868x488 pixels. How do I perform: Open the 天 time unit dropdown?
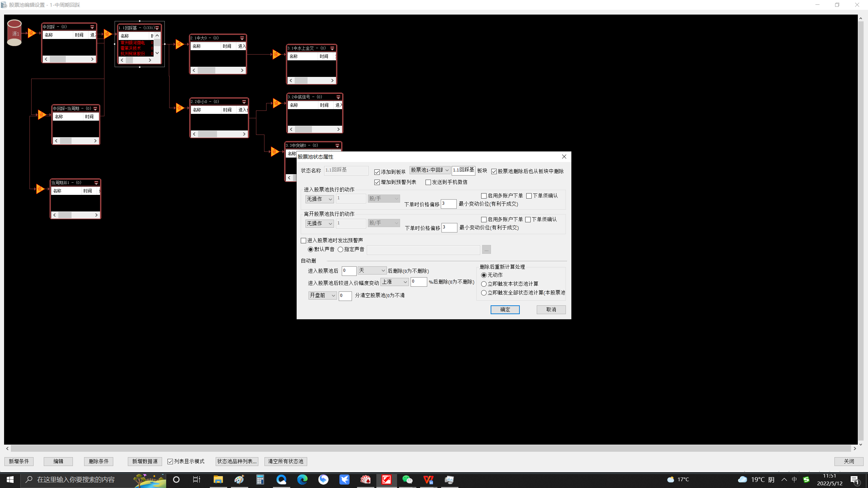pyautogui.click(x=372, y=270)
